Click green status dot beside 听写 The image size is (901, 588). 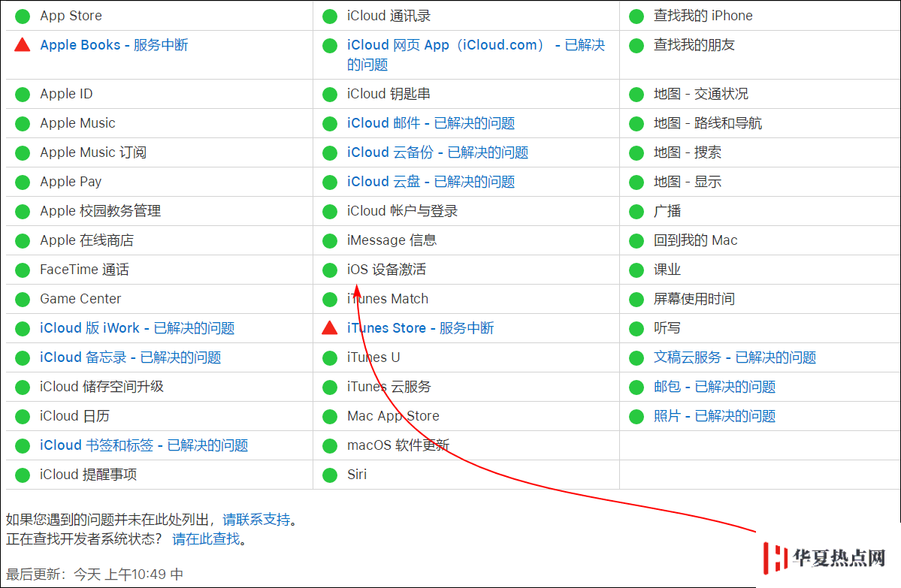pyautogui.click(x=636, y=328)
